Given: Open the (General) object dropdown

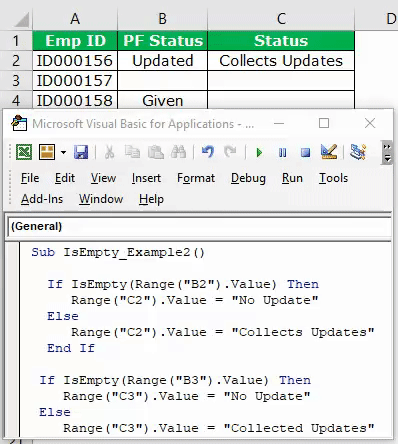Looking at the screenshot, I should [199, 226].
